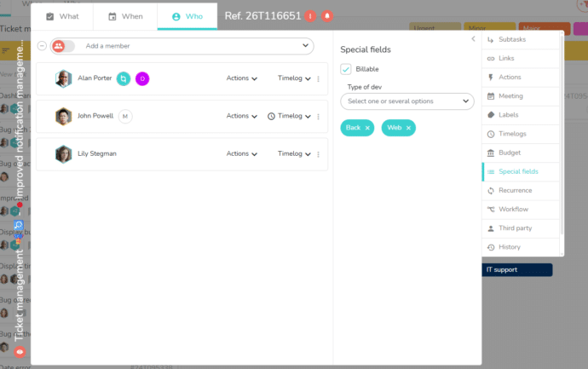Click the blue chat icon on left strip
The height and width of the screenshot is (369, 588).
19,225
